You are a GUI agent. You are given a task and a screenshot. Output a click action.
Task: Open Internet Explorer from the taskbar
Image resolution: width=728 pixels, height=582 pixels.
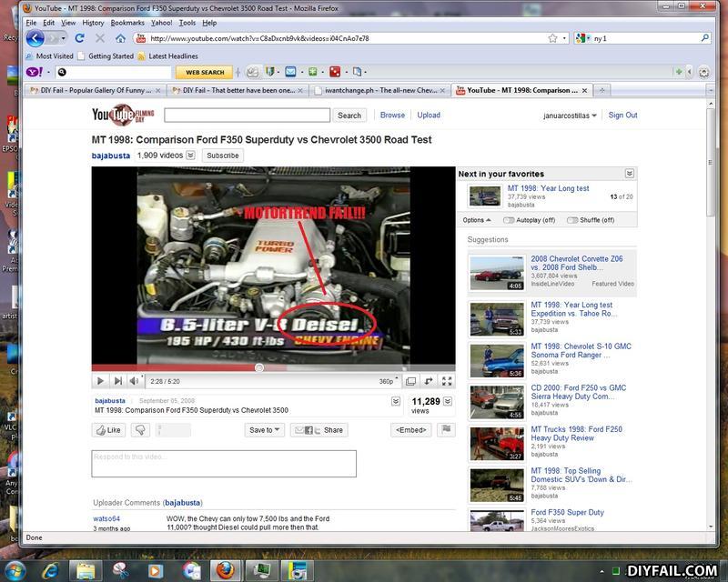(x=50, y=570)
